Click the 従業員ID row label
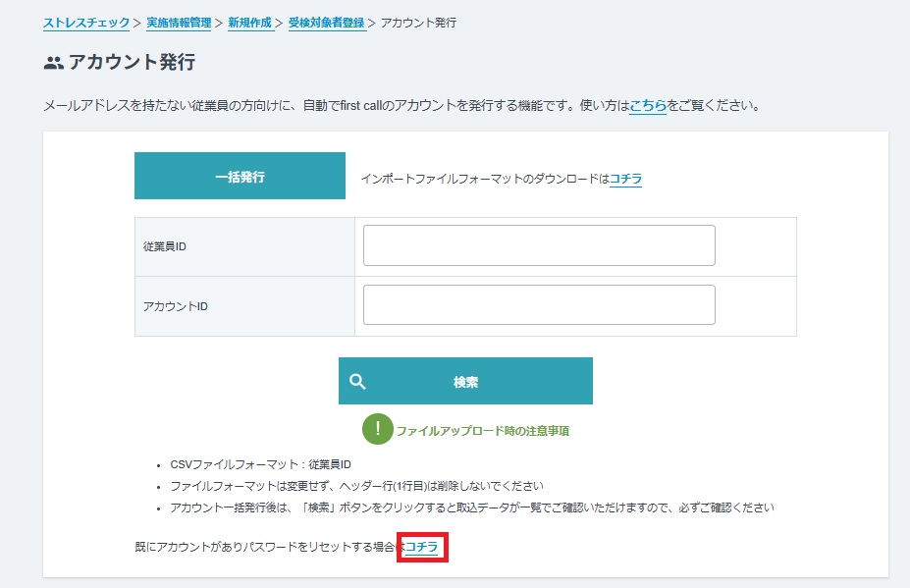The width and height of the screenshot is (910, 588). click(163, 246)
